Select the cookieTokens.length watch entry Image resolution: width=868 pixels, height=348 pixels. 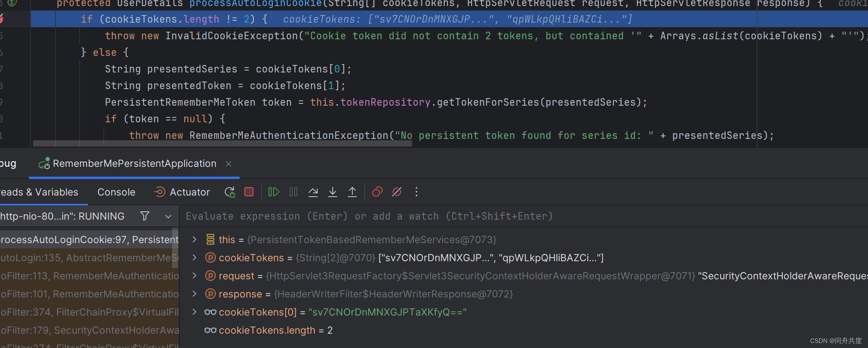275,330
